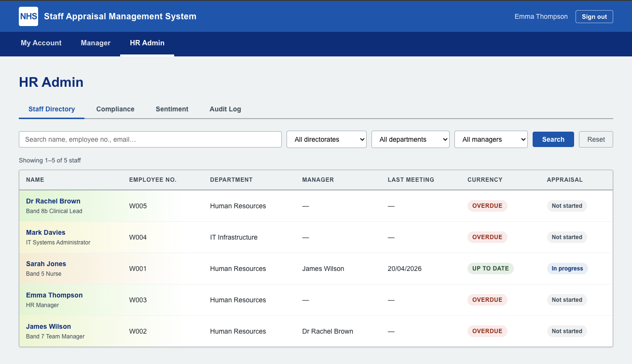The height and width of the screenshot is (364, 632).
Task: Sign out of the system
Action: point(594,16)
